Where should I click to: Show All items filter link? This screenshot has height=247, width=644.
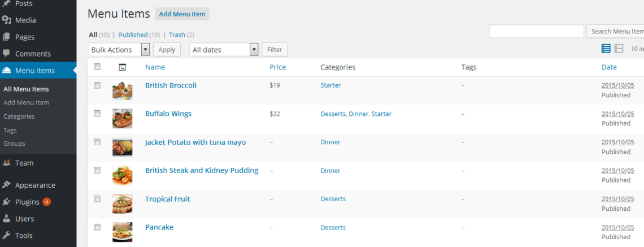93,35
